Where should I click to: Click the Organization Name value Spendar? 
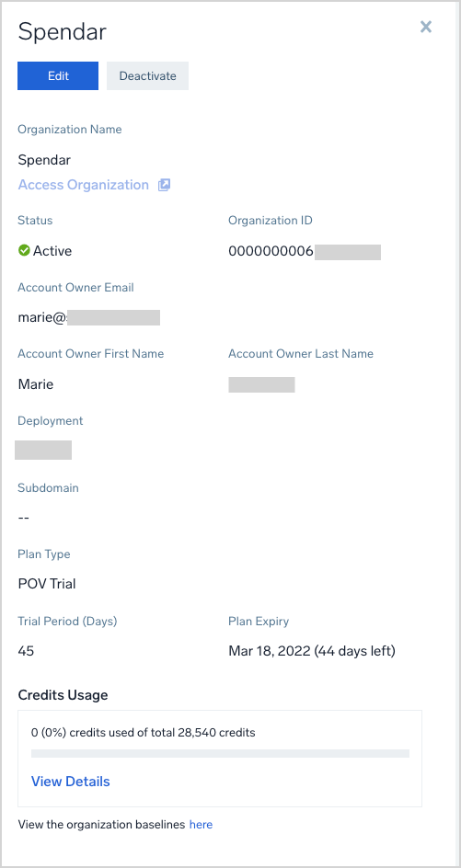tap(44, 161)
